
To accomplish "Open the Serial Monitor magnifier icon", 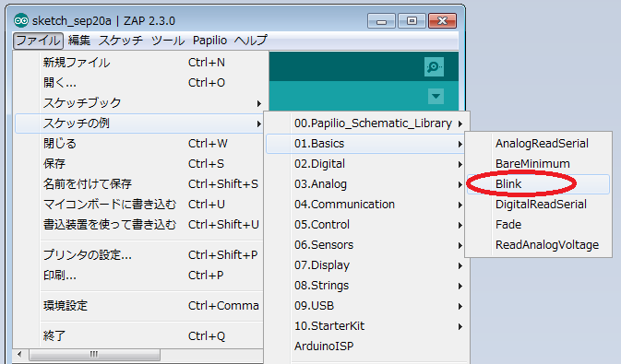I will 434,66.
